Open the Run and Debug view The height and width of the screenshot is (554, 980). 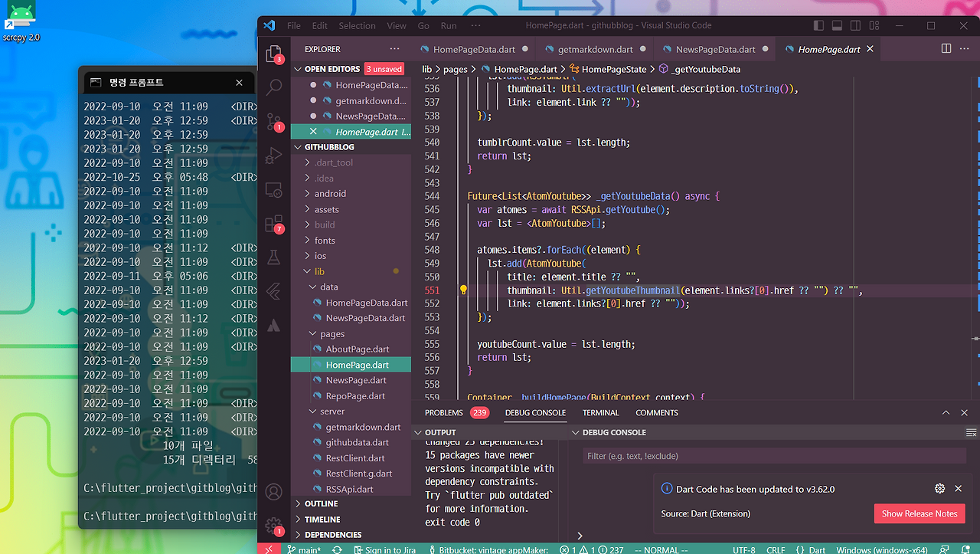(x=273, y=156)
